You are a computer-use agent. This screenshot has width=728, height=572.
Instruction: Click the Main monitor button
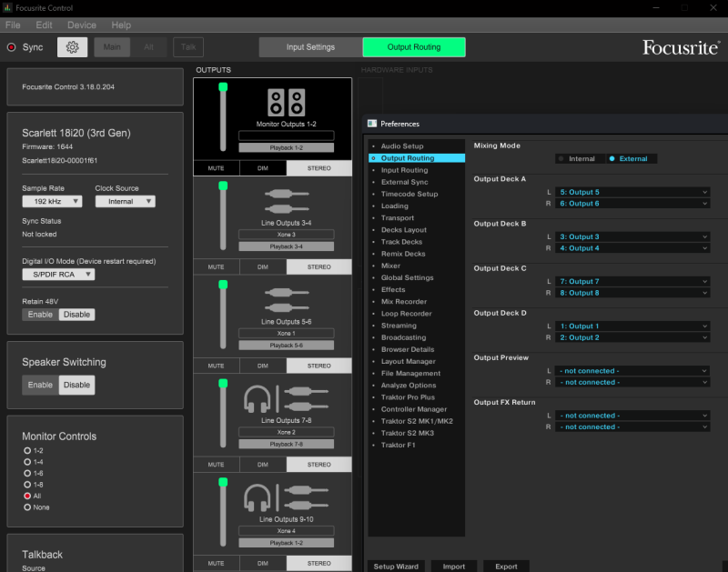point(112,47)
